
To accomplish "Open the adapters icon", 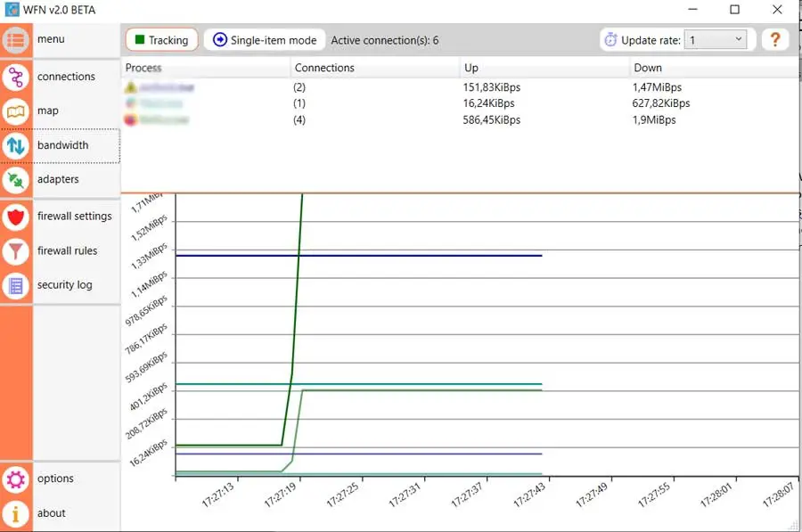I will coord(15,180).
